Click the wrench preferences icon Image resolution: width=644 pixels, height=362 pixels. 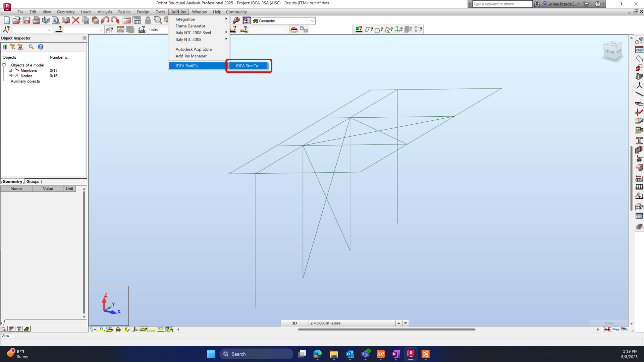[x=236, y=20]
